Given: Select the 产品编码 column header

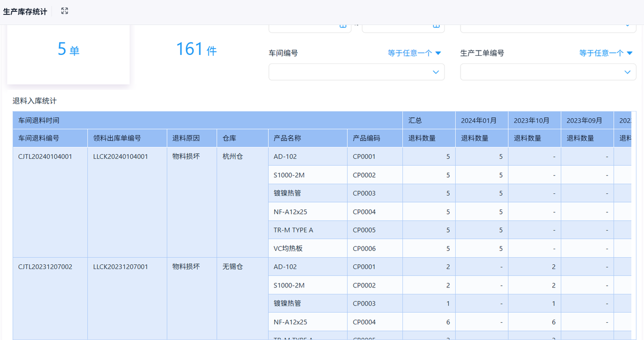Looking at the screenshot, I should pyautogui.click(x=366, y=138).
